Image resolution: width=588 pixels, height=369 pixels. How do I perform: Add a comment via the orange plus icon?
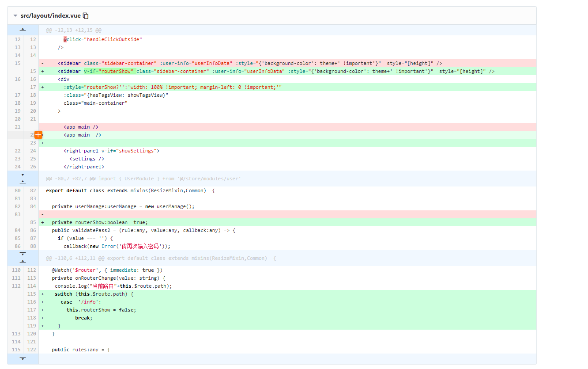[x=38, y=135]
